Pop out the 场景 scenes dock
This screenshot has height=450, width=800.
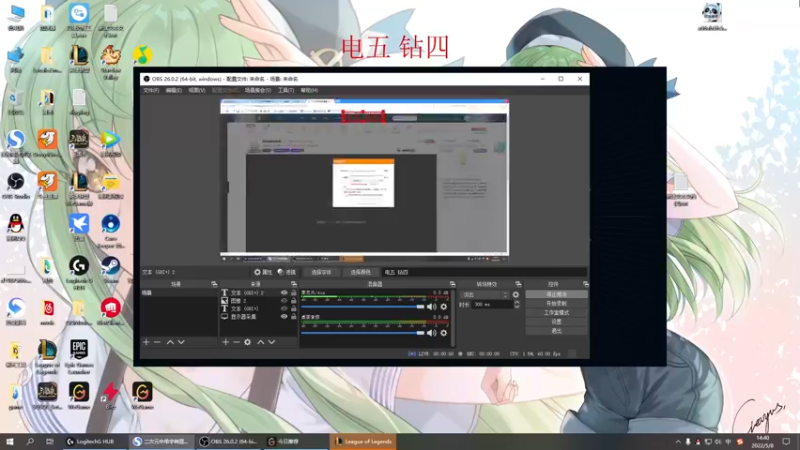tap(214, 284)
